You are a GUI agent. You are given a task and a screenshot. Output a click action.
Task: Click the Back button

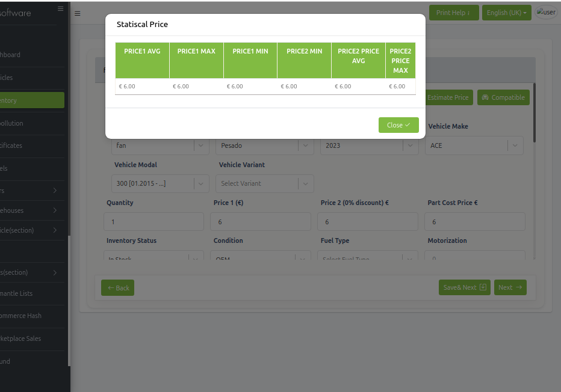coord(117,287)
